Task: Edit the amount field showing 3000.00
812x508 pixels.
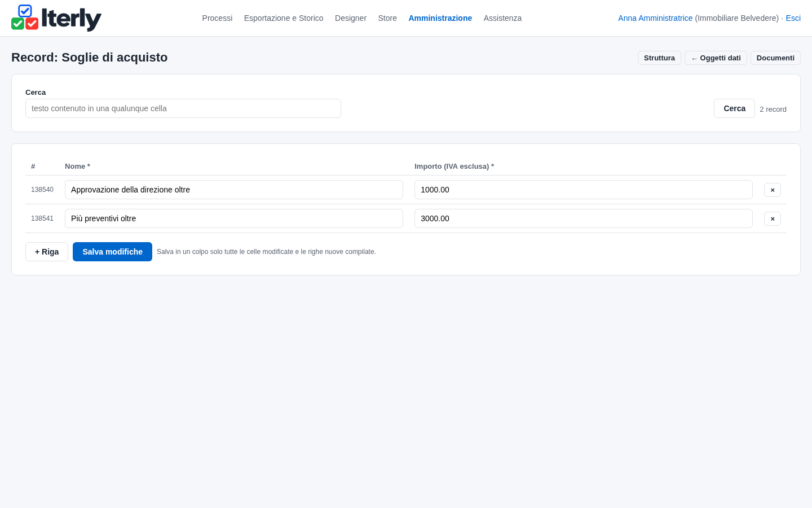Action: tap(584, 218)
